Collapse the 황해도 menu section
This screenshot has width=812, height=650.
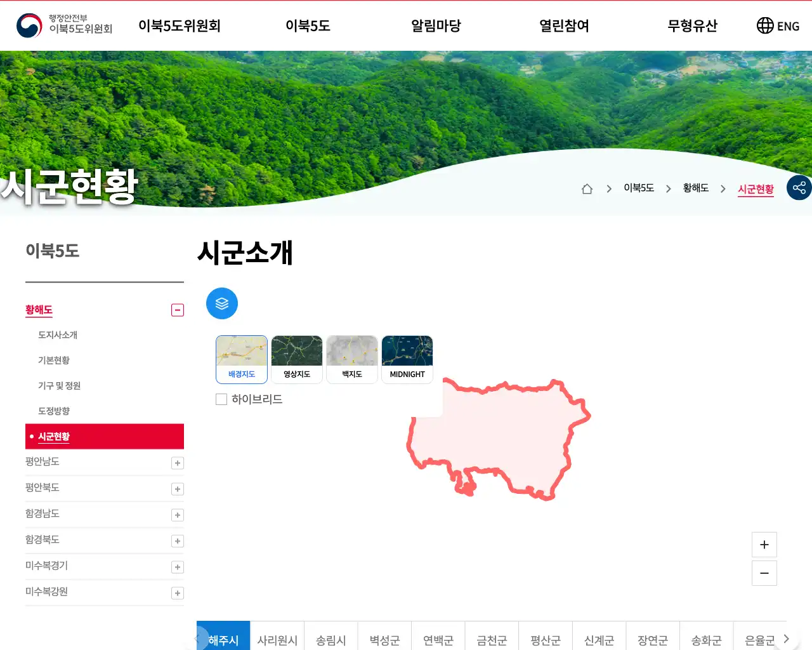pyautogui.click(x=178, y=310)
